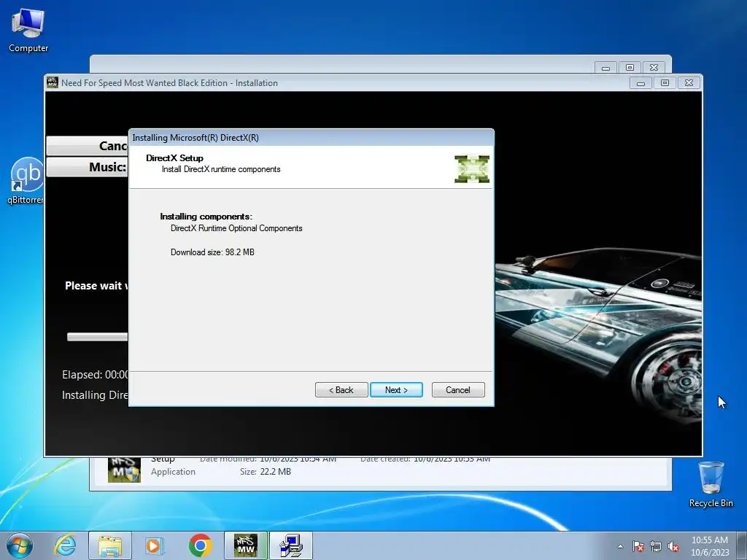The width and height of the screenshot is (747, 560).
Task: Close the background Explorer window
Action: coord(654,68)
